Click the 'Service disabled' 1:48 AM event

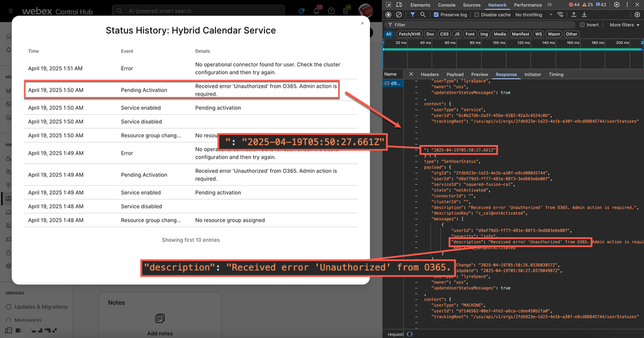point(141,206)
